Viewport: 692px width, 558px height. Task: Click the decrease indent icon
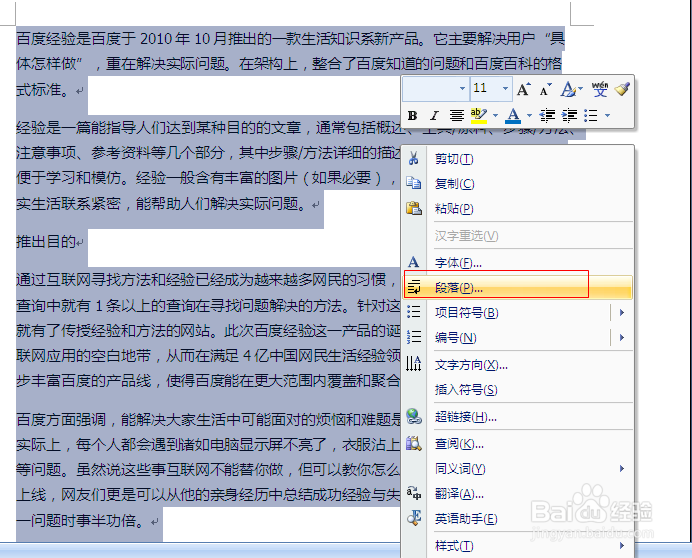(547, 116)
